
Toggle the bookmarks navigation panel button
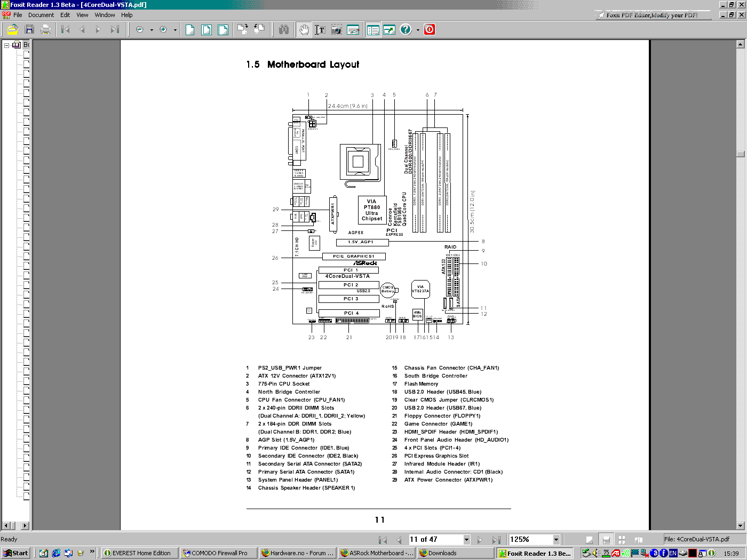[373, 30]
